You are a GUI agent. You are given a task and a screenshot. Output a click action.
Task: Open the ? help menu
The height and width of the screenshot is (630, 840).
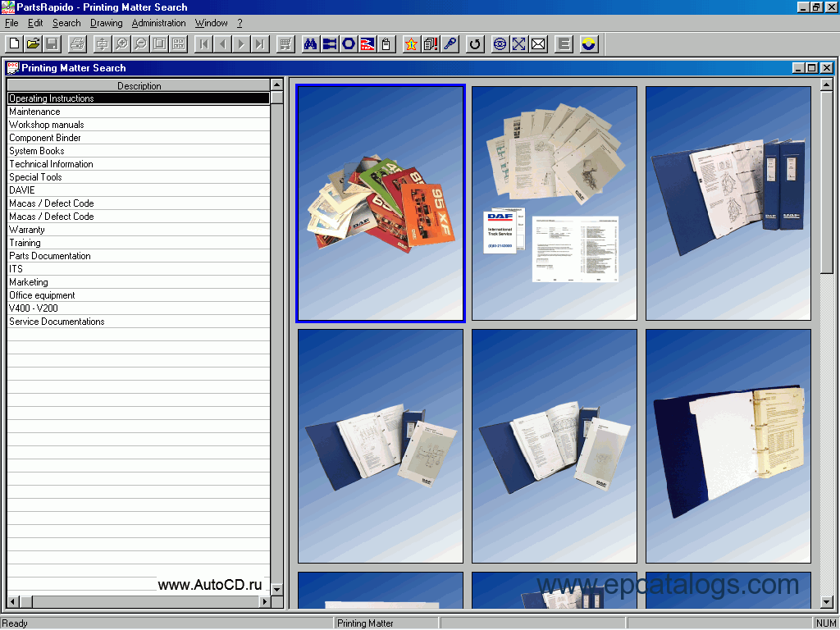pos(240,23)
